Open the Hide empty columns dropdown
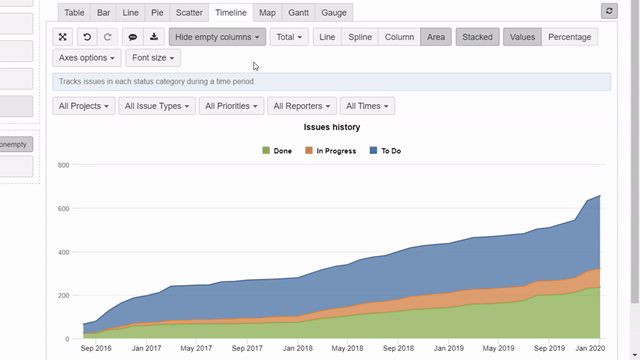Image resolution: width=640 pixels, height=360 pixels. coord(217,37)
